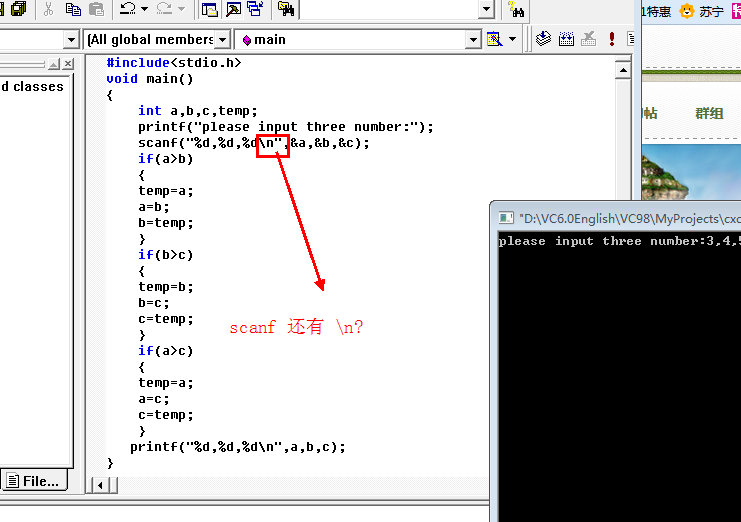The height and width of the screenshot is (522, 741).
Task: Click the 群组 link in browser page
Action: [x=709, y=113]
